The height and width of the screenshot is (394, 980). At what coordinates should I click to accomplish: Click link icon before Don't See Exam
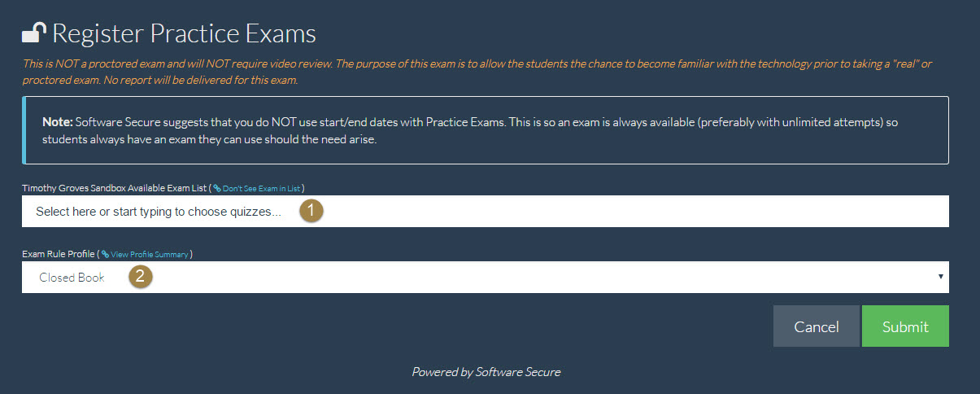click(x=217, y=188)
